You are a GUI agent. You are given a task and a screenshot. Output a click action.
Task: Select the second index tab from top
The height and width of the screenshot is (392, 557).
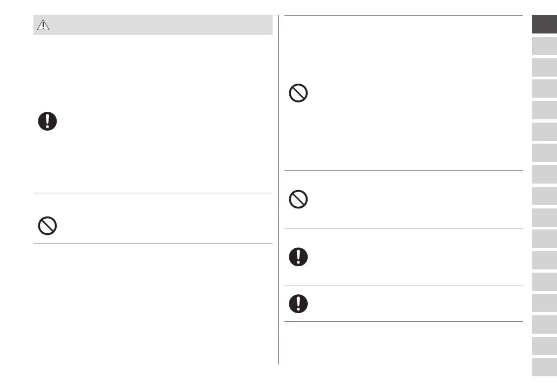[544, 46]
